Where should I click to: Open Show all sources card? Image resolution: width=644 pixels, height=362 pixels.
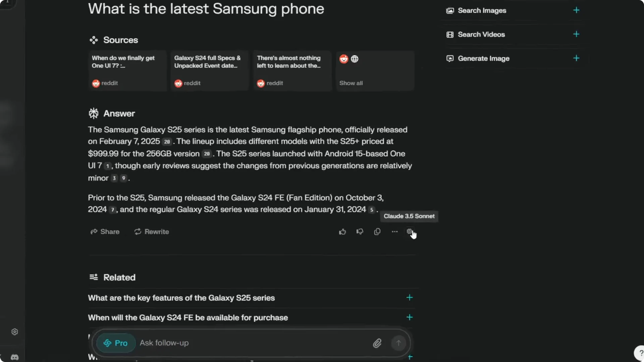[x=375, y=71]
